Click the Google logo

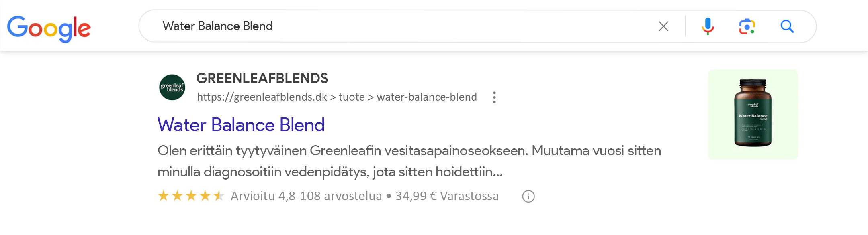[49, 28]
